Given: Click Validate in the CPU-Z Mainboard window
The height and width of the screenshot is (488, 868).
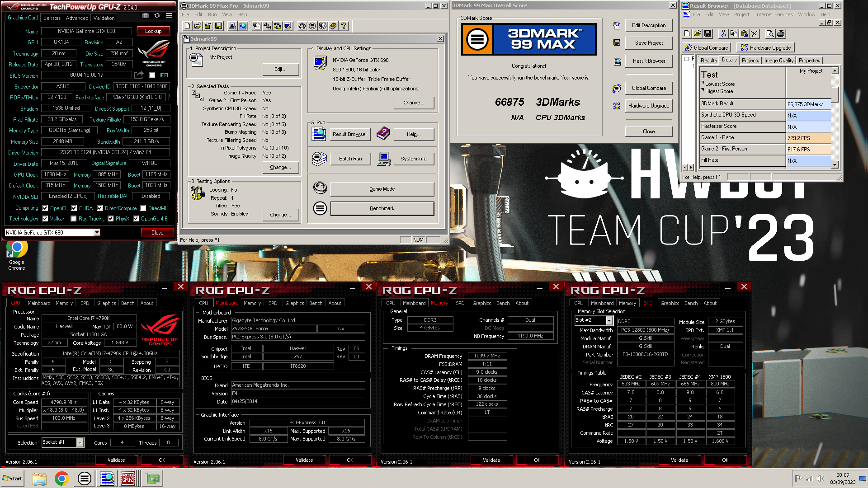Looking at the screenshot, I should tap(304, 460).
